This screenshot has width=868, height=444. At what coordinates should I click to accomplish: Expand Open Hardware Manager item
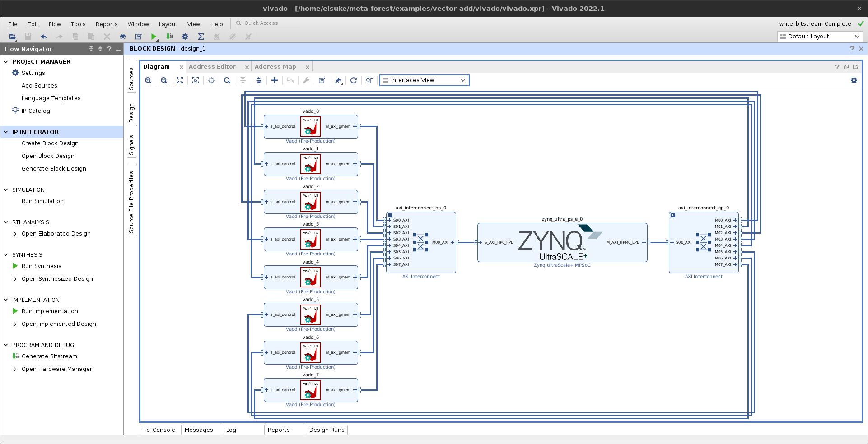click(x=15, y=369)
